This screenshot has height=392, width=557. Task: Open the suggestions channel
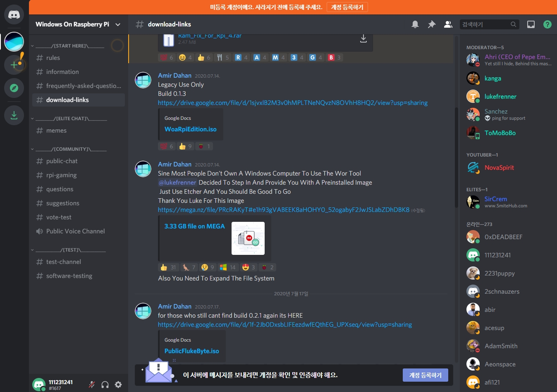79,203
